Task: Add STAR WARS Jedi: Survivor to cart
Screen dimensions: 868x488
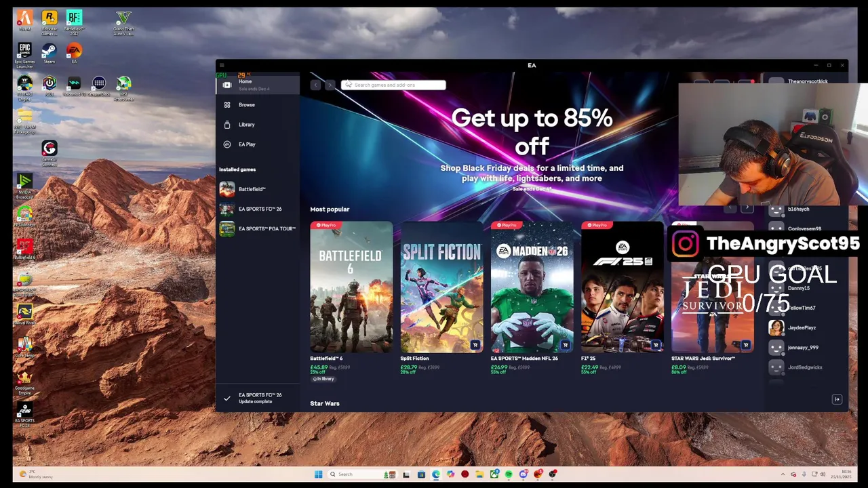Action: pyautogui.click(x=745, y=345)
